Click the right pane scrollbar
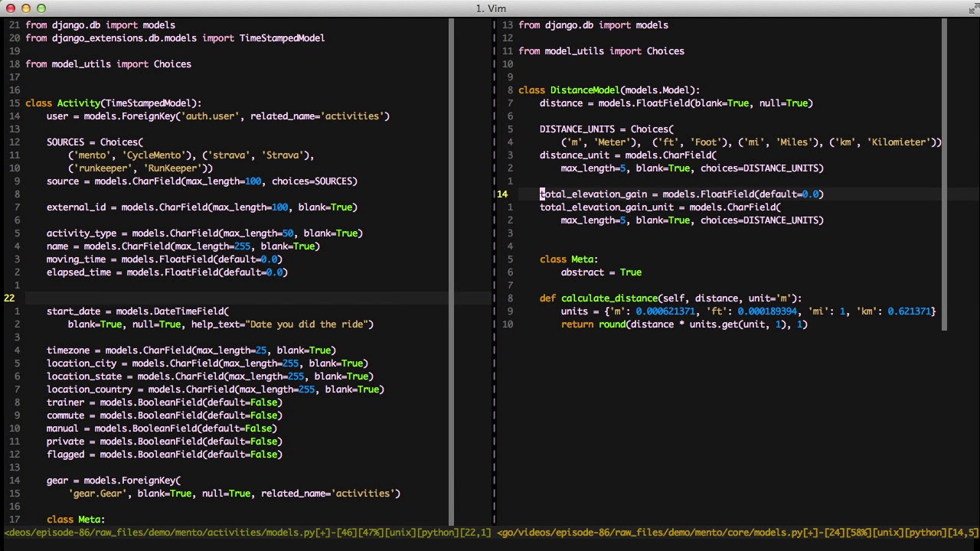This screenshot has height=551, width=980. (945, 174)
